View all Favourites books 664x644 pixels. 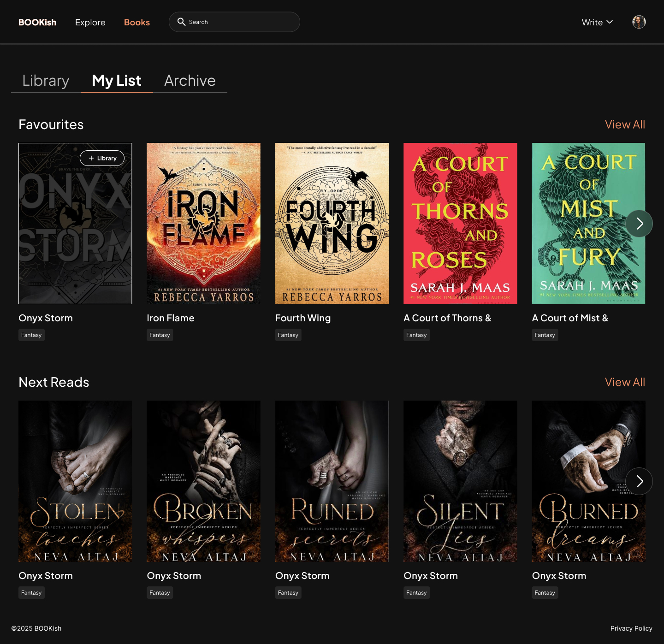(x=625, y=124)
